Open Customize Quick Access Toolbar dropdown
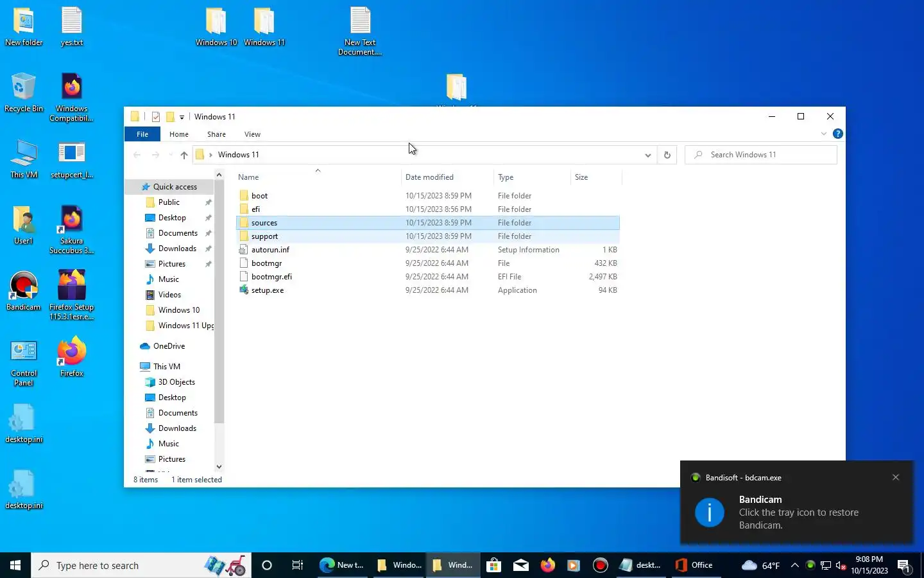Viewport: 924px width, 578px height. tap(182, 117)
